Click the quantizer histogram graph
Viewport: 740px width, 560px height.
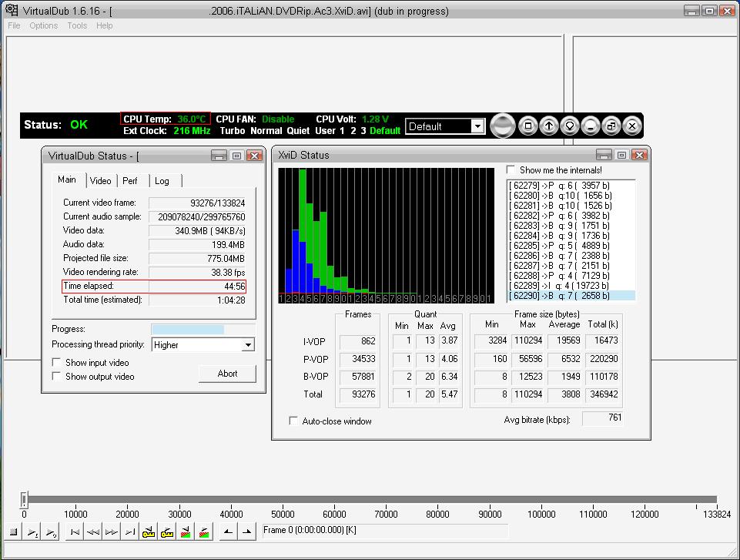point(386,236)
